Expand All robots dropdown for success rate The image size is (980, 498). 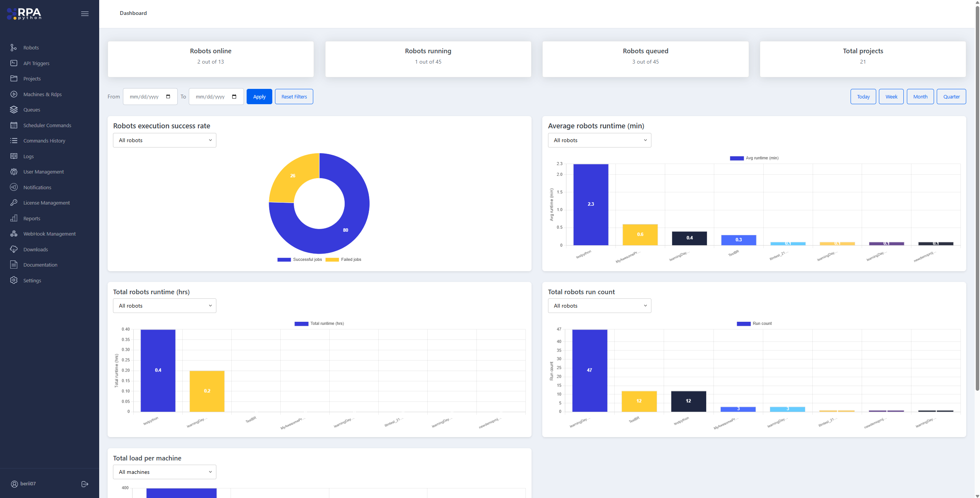pos(165,140)
